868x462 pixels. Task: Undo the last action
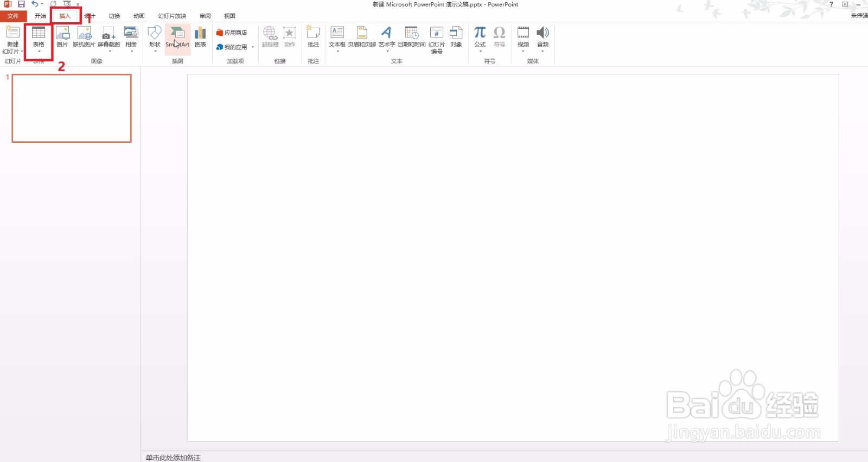click(x=35, y=4)
